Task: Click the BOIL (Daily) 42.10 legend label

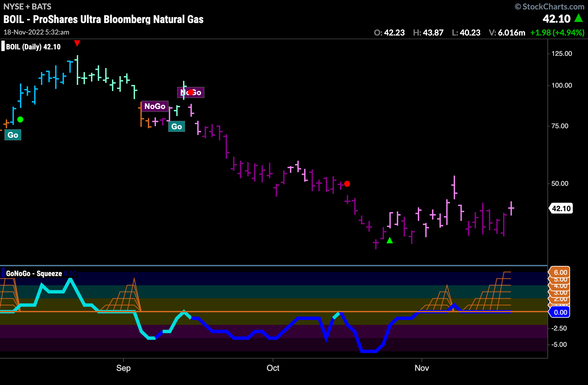Action: (x=33, y=47)
